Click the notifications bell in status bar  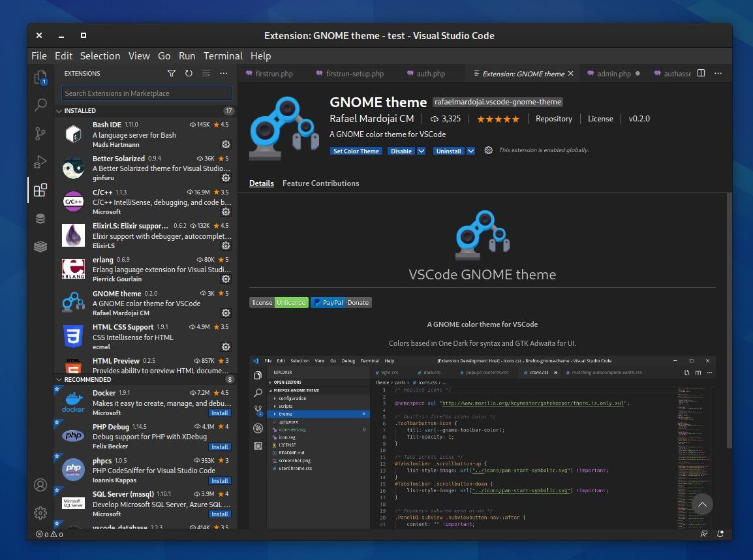click(720, 534)
